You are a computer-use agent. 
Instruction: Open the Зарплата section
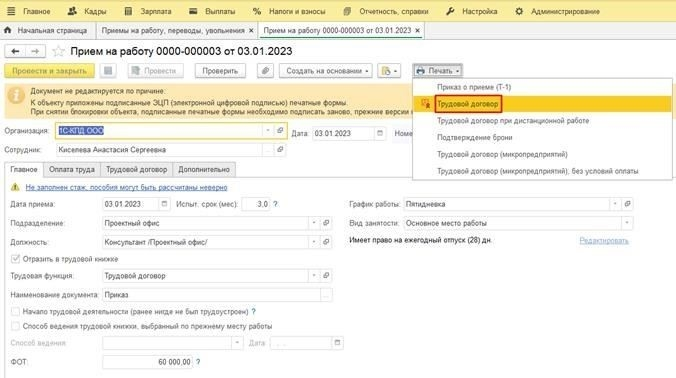[x=148, y=11]
